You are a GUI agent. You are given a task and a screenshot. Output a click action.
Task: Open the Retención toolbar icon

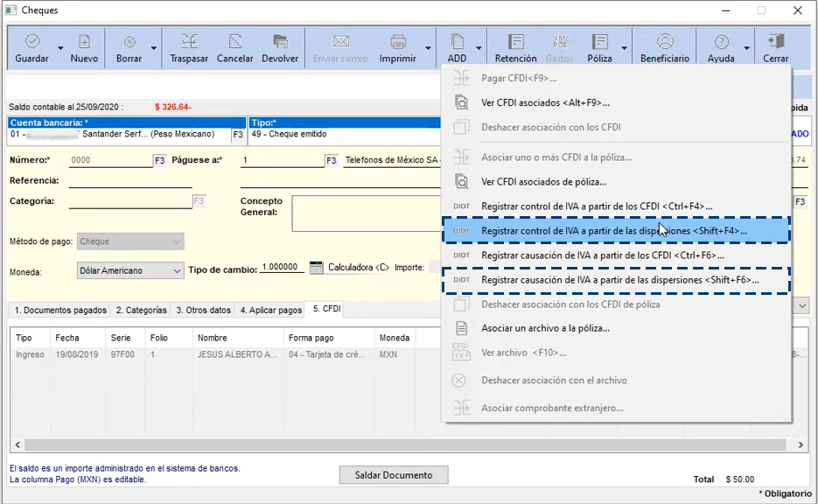pyautogui.click(x=515, y=42)
